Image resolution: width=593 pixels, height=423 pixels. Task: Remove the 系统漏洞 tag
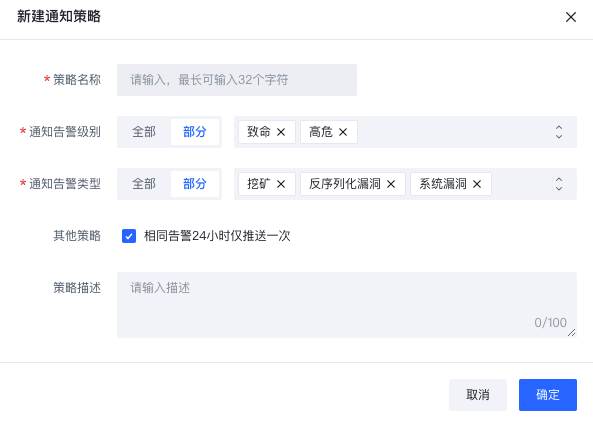[x=477, y=184]
